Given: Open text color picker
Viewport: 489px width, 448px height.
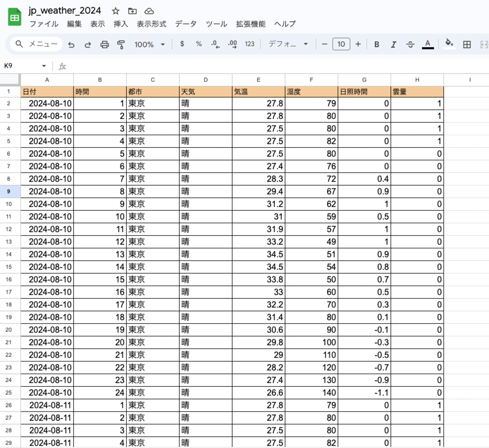Looking at the screenshot, I should [428, 44].
